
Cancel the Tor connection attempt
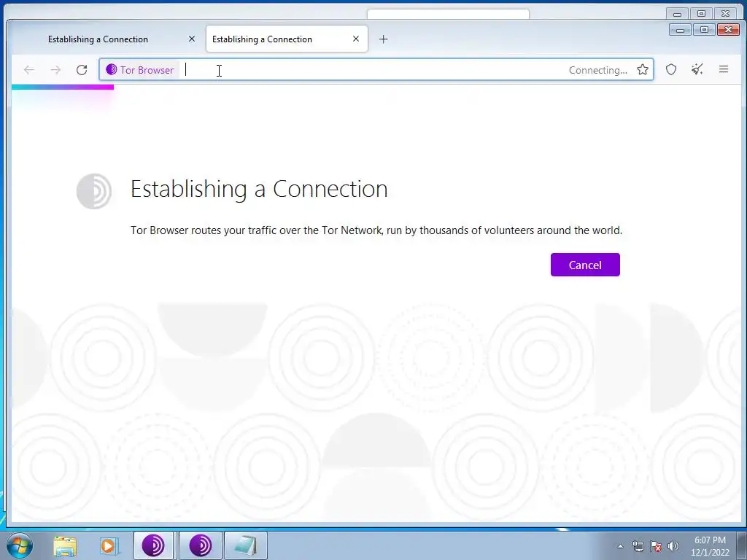click(x=585, y=265)
